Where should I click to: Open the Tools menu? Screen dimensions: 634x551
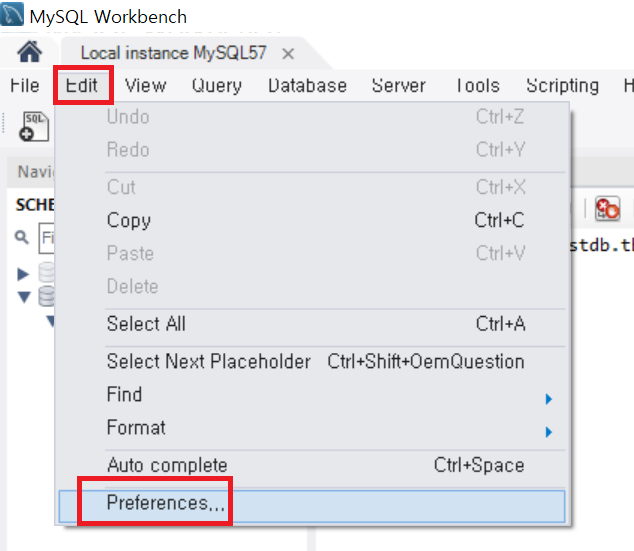pos(478,85)
